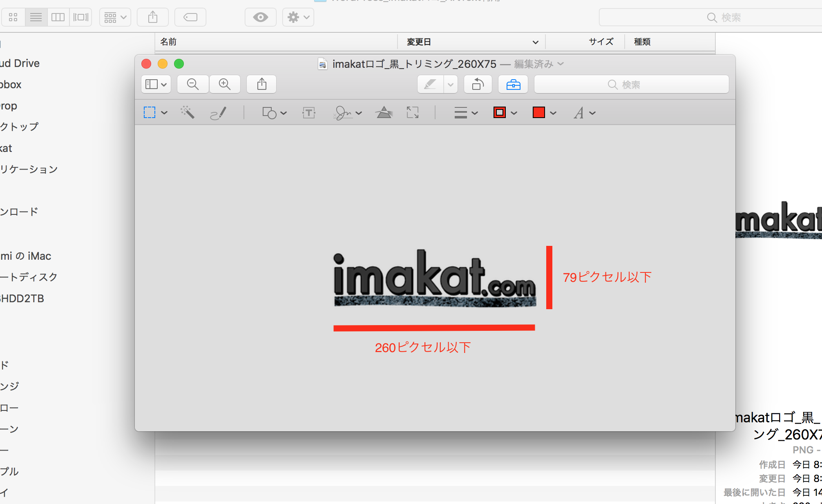
Task: Click the Finder preview thumbnail of logo
Action: (779, 220)
